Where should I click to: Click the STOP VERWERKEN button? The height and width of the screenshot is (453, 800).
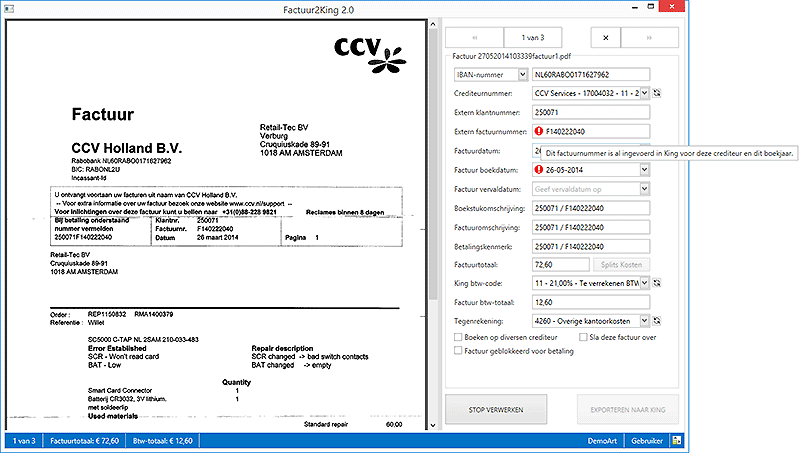(496, 409)
